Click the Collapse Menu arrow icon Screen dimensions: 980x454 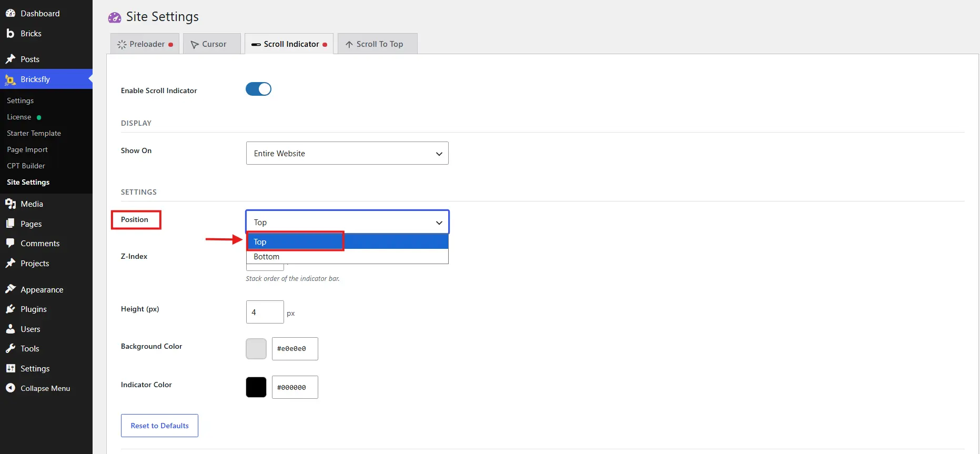point(11,388)
